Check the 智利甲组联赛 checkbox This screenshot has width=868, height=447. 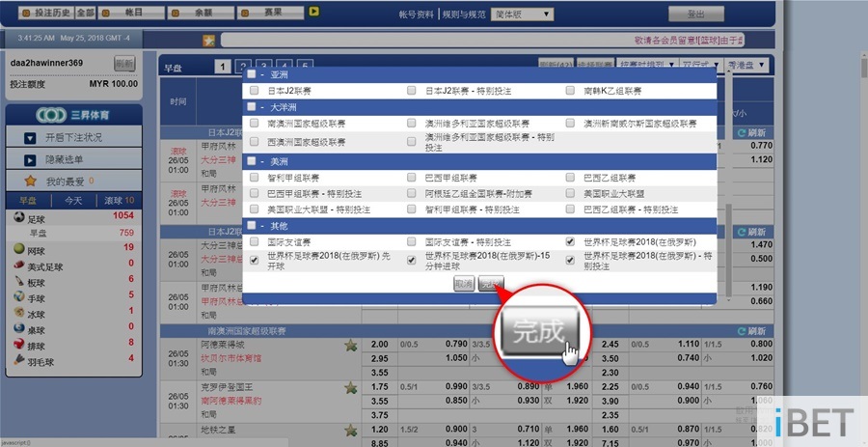tap(254, 178)
